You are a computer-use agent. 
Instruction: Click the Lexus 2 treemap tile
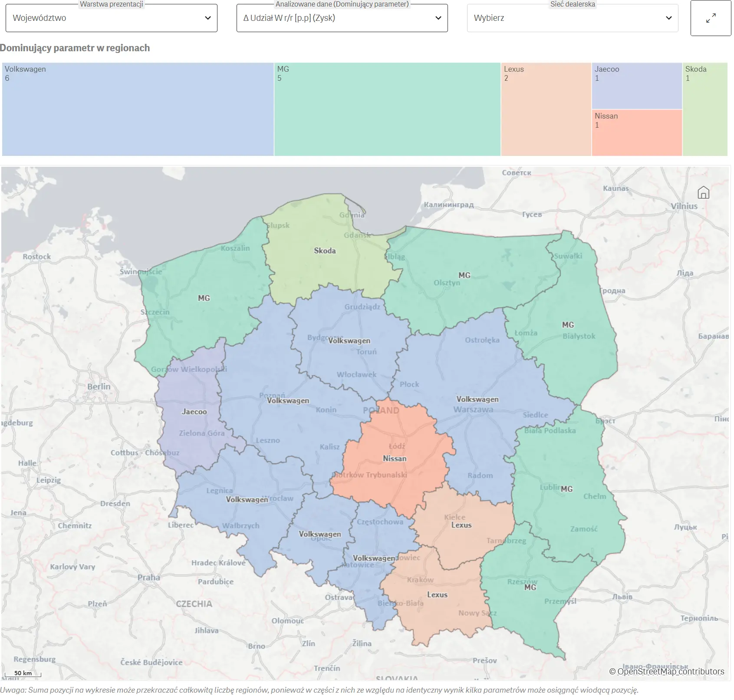546,109
